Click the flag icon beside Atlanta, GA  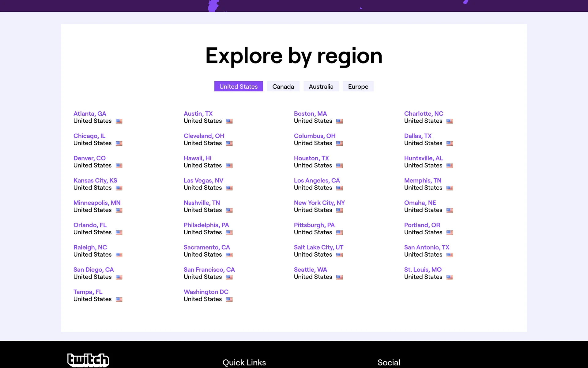[119, 121]
